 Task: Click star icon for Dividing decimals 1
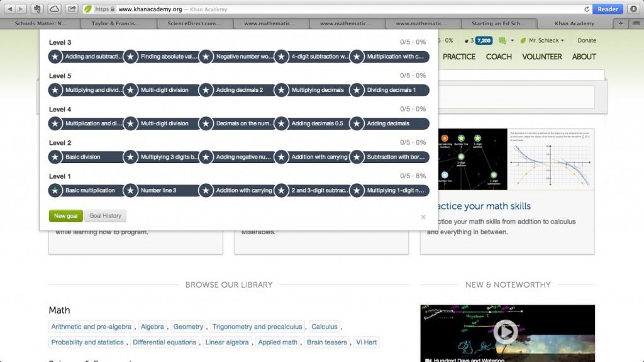click(357, 89)
